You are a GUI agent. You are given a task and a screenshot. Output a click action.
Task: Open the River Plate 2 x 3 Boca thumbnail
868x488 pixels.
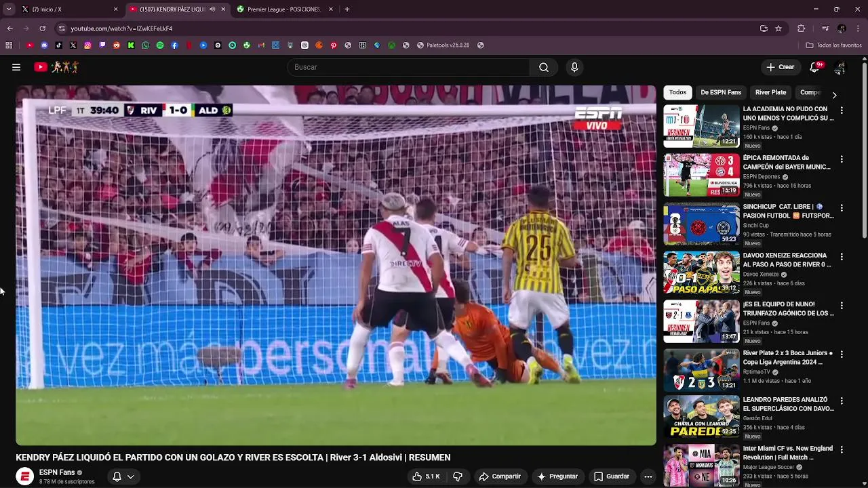pos(701,370)
